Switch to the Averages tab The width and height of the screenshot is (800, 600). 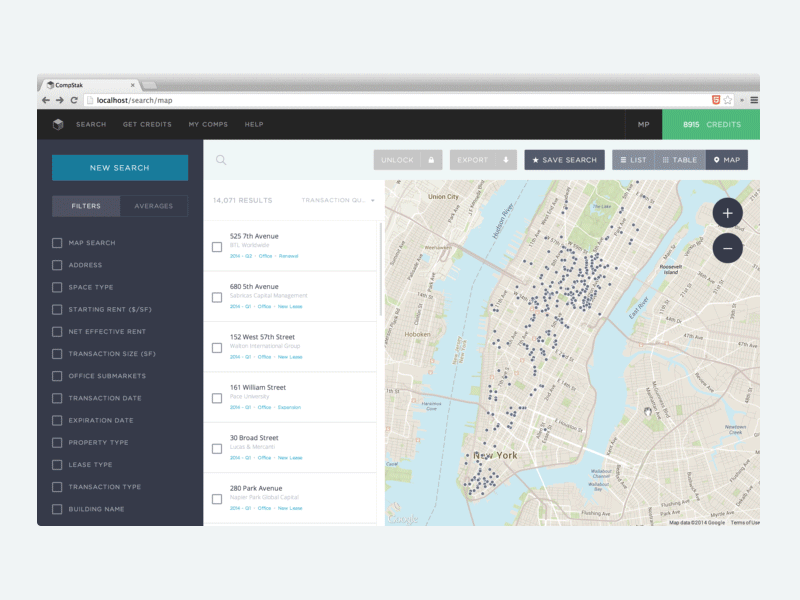(152, 206)
